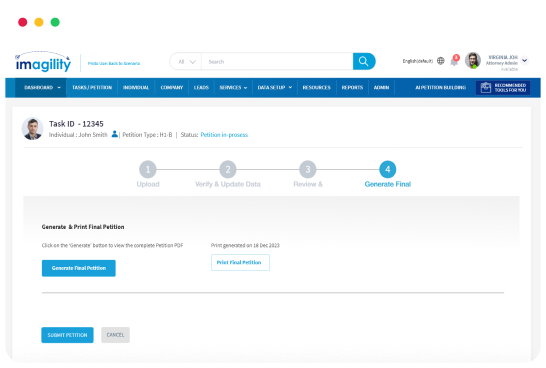Image resolution: width=546 pixels, height=368 pixels.
Task: Expand the user account chevron
Action: [x=525, y=60]
